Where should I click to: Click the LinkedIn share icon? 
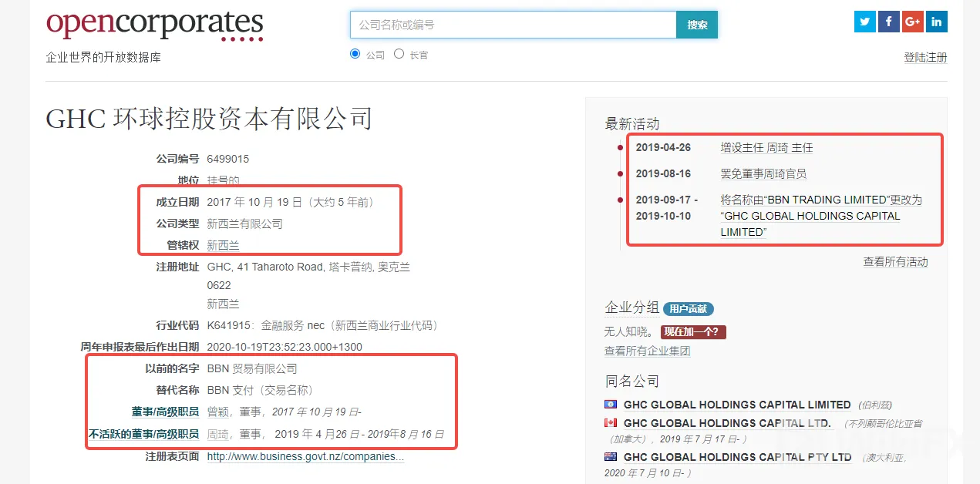click(937, 22)
